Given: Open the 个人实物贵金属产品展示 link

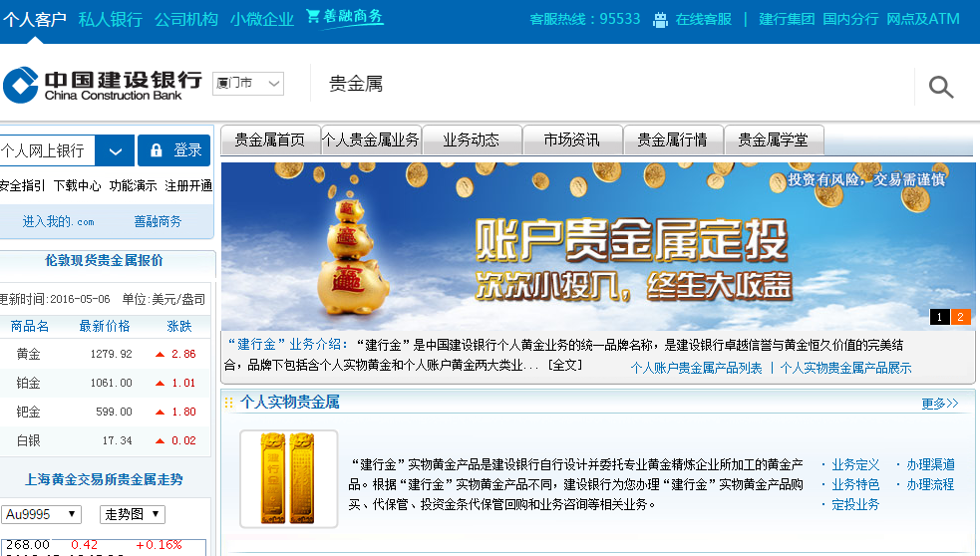Looking at the screenshot, I should 845,368.
